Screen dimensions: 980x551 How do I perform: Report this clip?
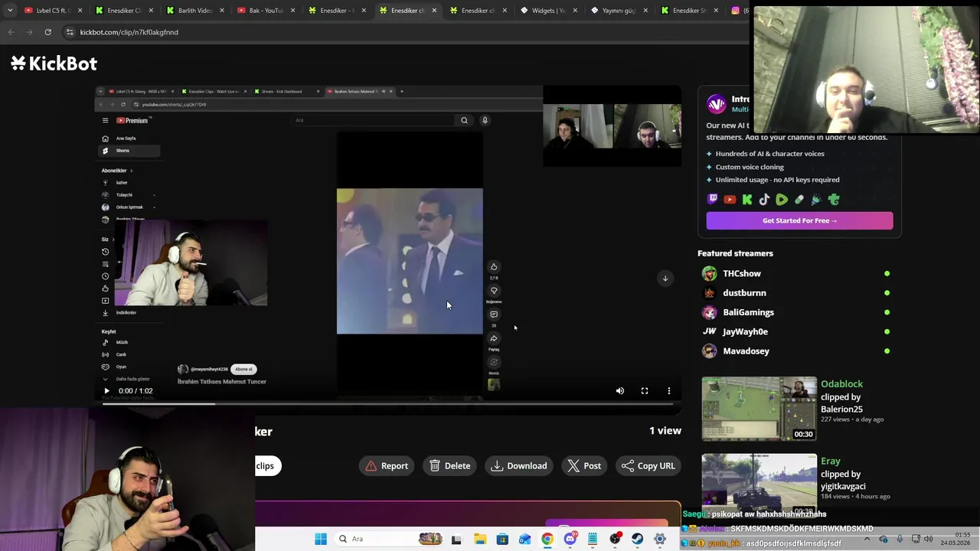[387, 466]
